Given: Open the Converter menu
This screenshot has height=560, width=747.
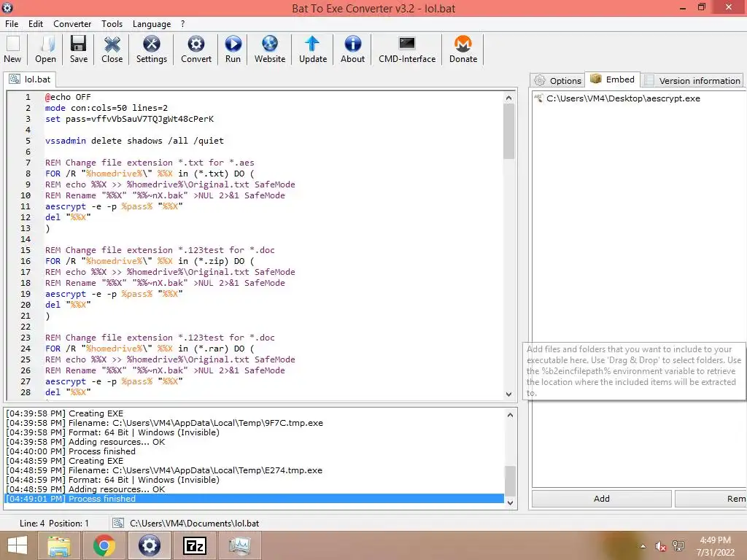Looking at the screenshot, I should pyautogui.click(x=72, y=24).
